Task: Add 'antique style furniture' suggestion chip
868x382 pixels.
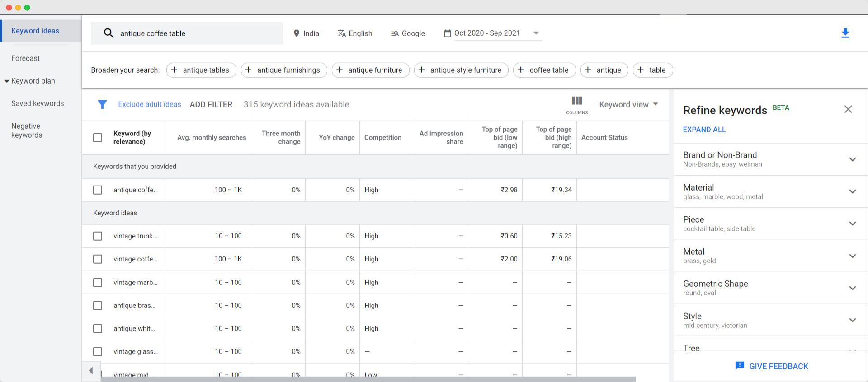Action: pos(461,70)
